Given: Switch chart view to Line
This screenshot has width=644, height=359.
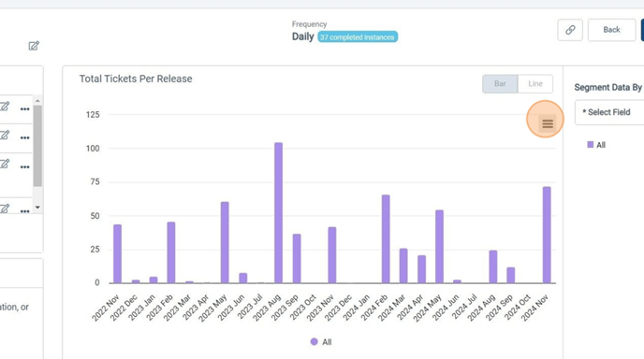Looking at the screenshot, I should 535,84.
